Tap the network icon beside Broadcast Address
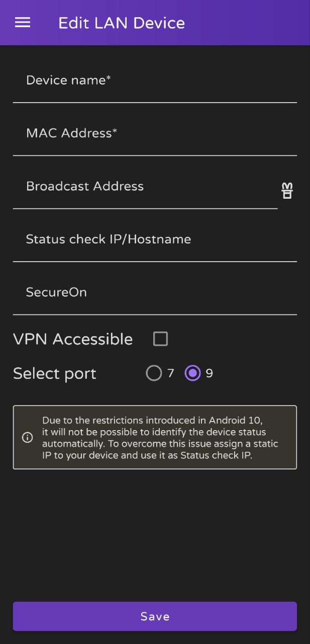This screenshot has height=644, width=310. [x=287, y=191]
